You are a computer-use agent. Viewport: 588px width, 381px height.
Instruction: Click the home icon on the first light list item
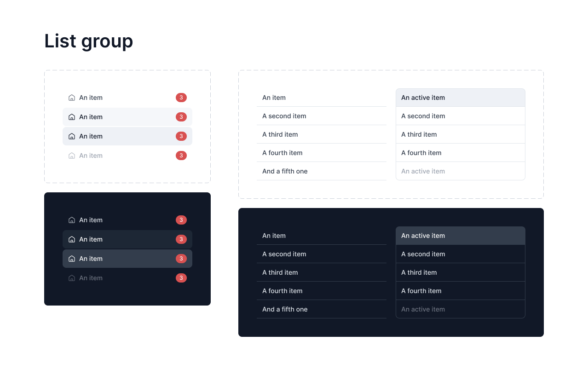(72, 98)
